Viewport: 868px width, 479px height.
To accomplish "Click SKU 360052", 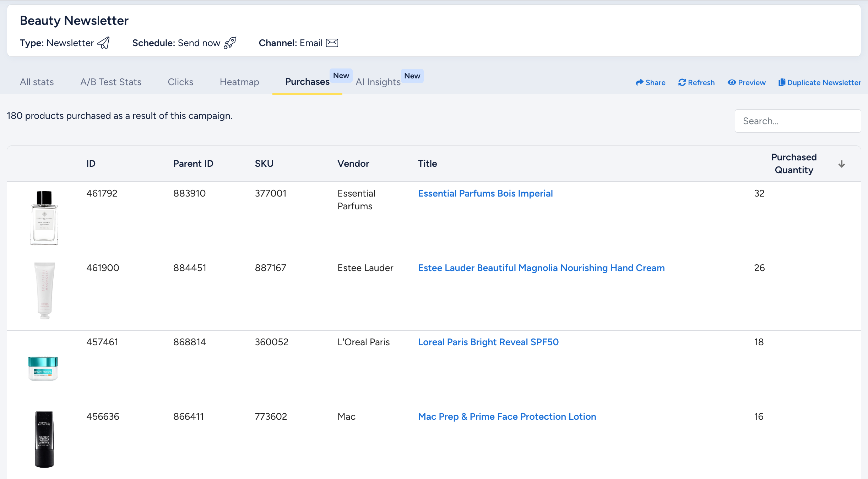I will (x=272, y=342).
